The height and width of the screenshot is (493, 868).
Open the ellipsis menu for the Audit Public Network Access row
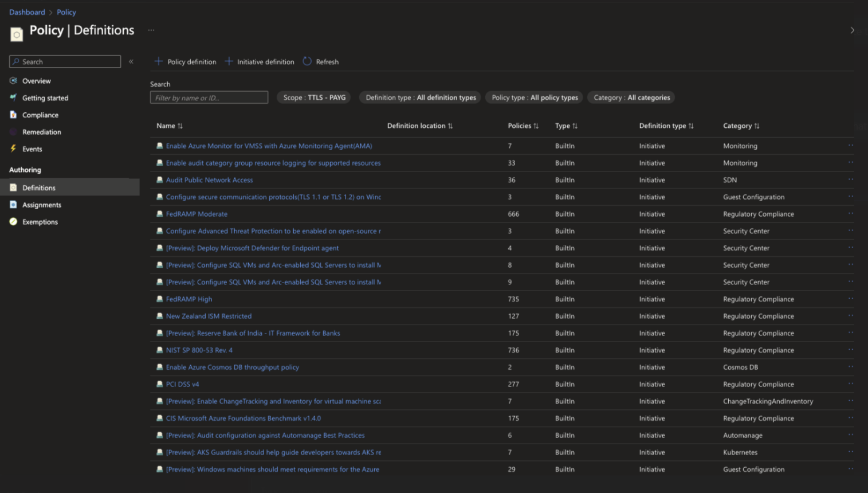tap(851, 179)
